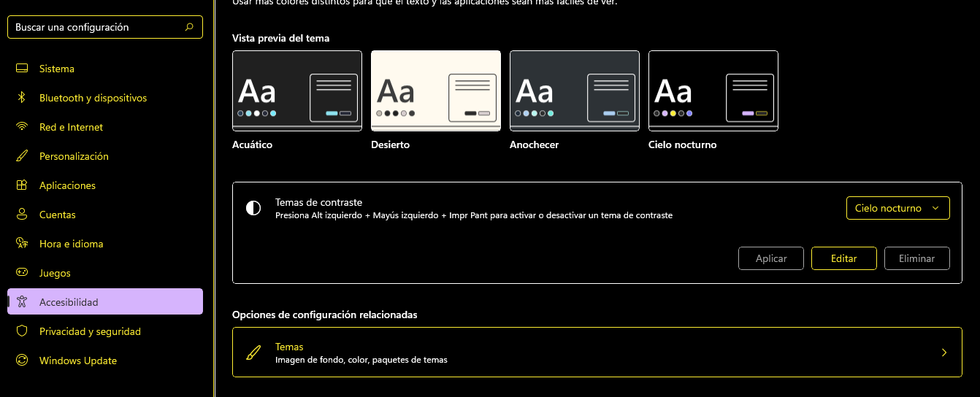Choose the Anochecer theme preview
The image size is (980, 397).
575,90
